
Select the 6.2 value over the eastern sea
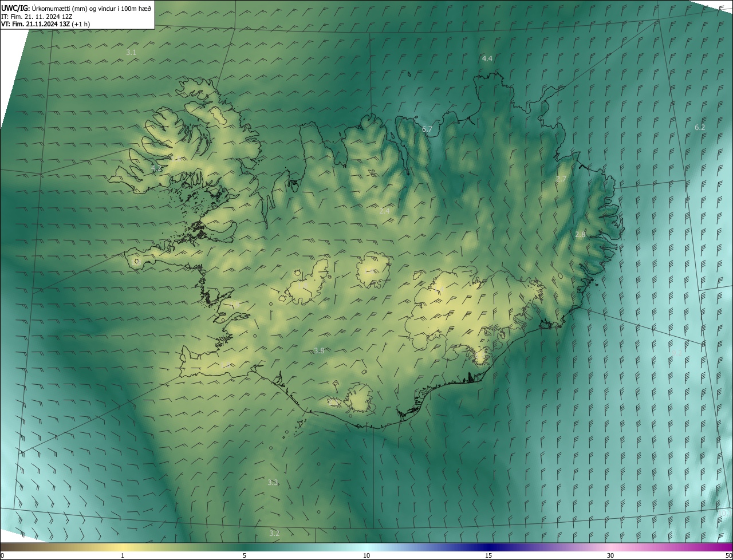[700, 128]
